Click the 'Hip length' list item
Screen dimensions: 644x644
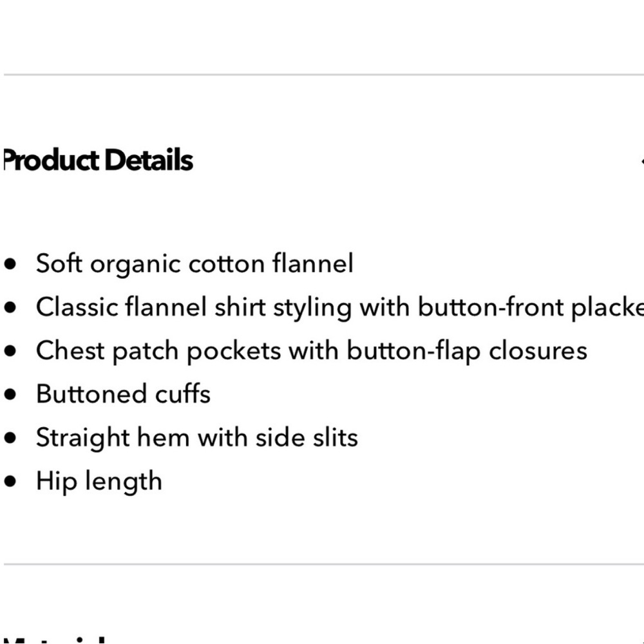coord(99,481)
